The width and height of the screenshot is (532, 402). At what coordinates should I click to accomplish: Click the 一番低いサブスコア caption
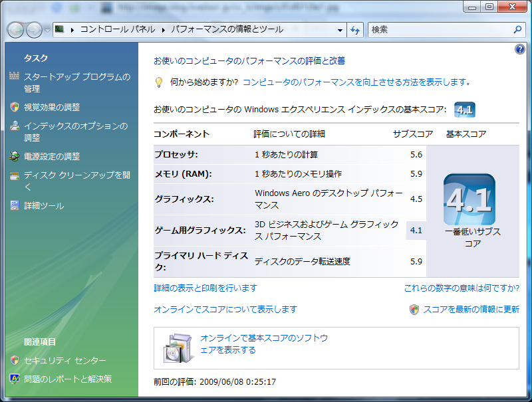pos(473,237)
